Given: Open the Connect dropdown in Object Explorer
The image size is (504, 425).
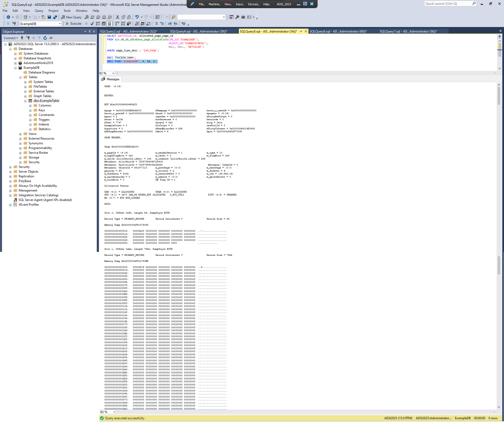Looking at the screenshot, I should [x=10, y=38].
